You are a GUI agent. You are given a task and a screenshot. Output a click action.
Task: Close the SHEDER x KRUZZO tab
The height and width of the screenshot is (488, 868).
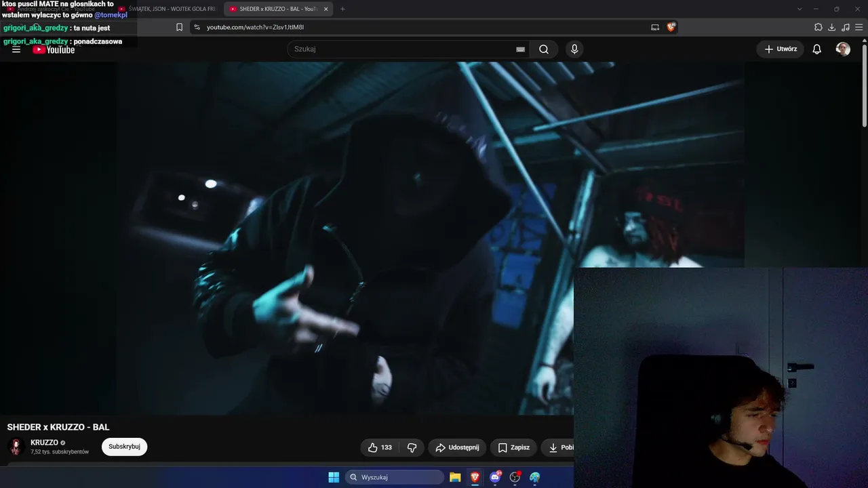[326, 9]
